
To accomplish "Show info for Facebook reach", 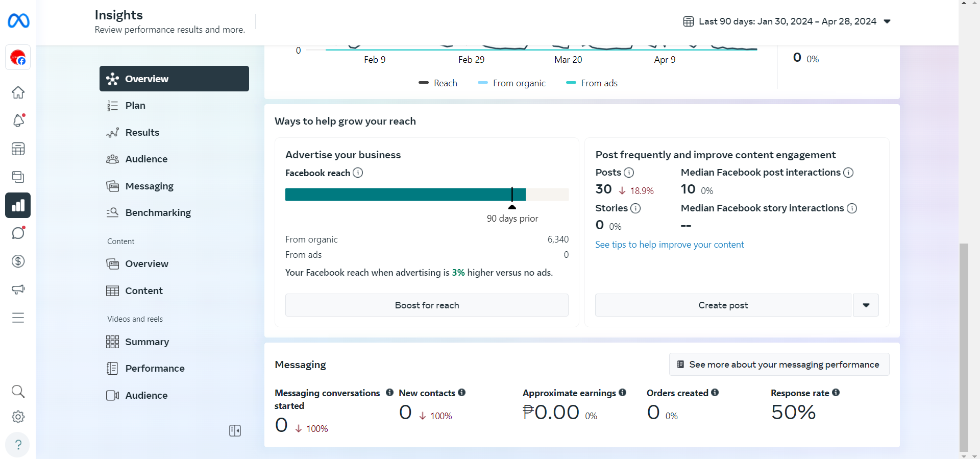I will [358, 173].
